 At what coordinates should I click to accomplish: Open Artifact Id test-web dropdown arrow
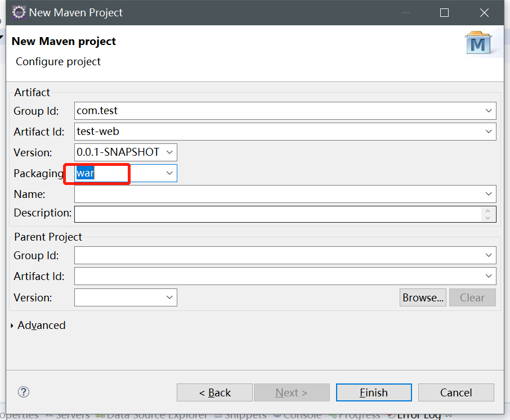pyautogui.click(x=489, y=132)
